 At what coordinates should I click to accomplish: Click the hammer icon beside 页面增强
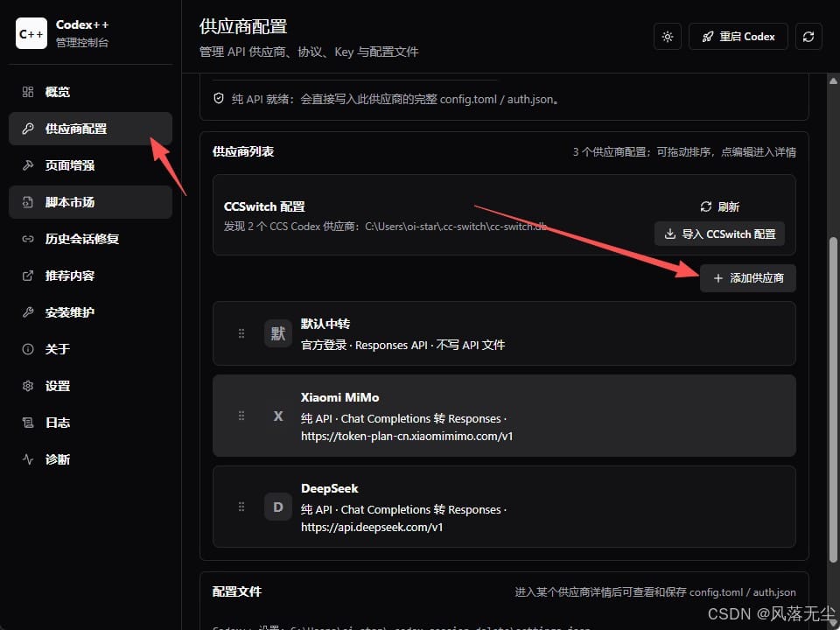click(x=28, y=165)
